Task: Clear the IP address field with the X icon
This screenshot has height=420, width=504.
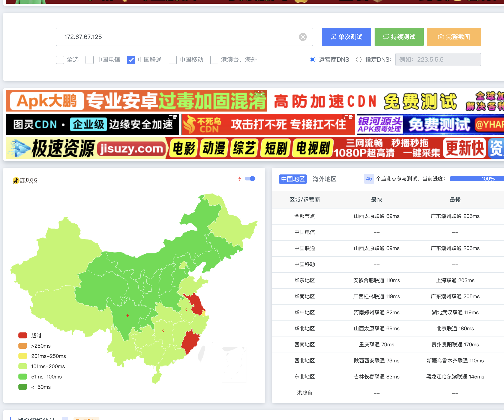Action: coord(303,37)
